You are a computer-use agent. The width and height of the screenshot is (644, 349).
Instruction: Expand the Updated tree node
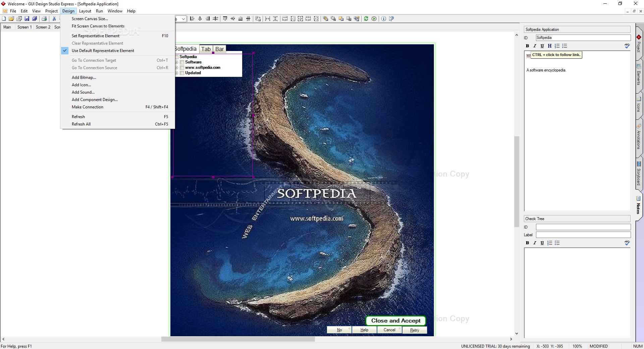tap(177, 73)
